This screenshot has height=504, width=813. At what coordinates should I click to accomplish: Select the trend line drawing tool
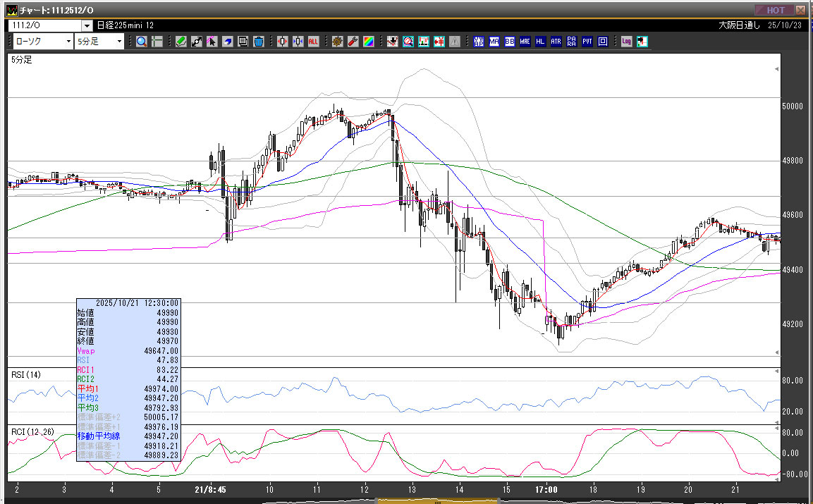(197, 42)
